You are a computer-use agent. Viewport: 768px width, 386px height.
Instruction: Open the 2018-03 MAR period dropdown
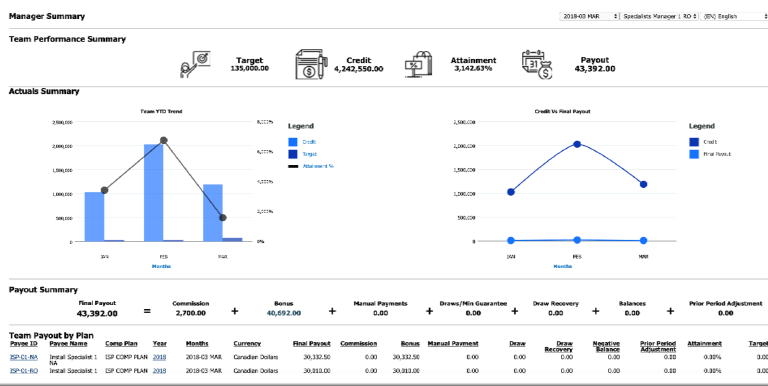(589, 16)
